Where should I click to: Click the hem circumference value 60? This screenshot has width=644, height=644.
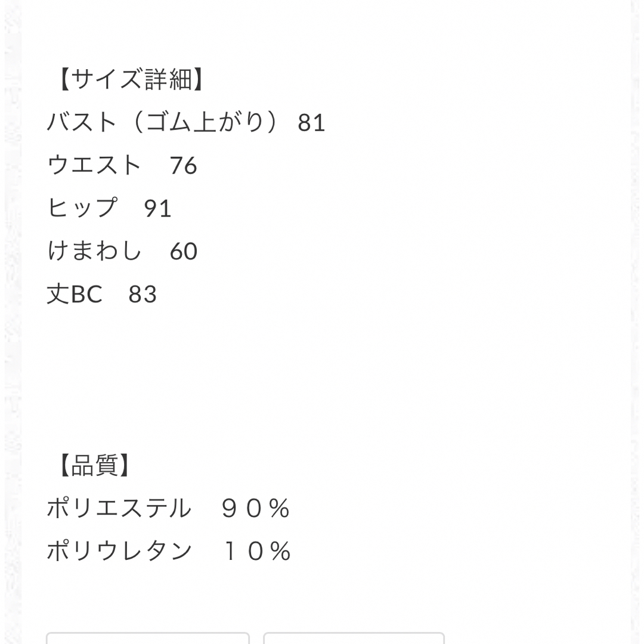point(184,251)
